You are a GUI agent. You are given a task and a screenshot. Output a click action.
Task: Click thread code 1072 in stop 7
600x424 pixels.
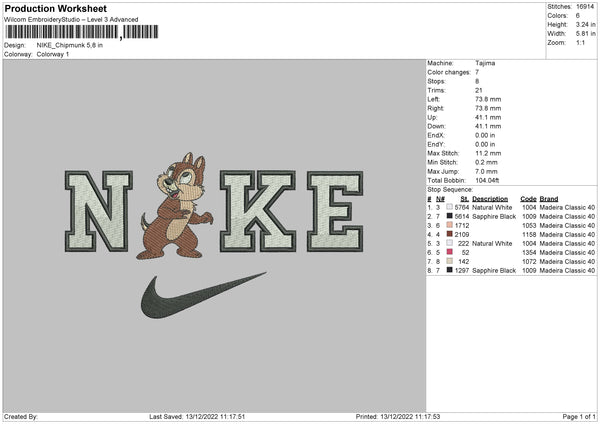(x=529, y=262)
